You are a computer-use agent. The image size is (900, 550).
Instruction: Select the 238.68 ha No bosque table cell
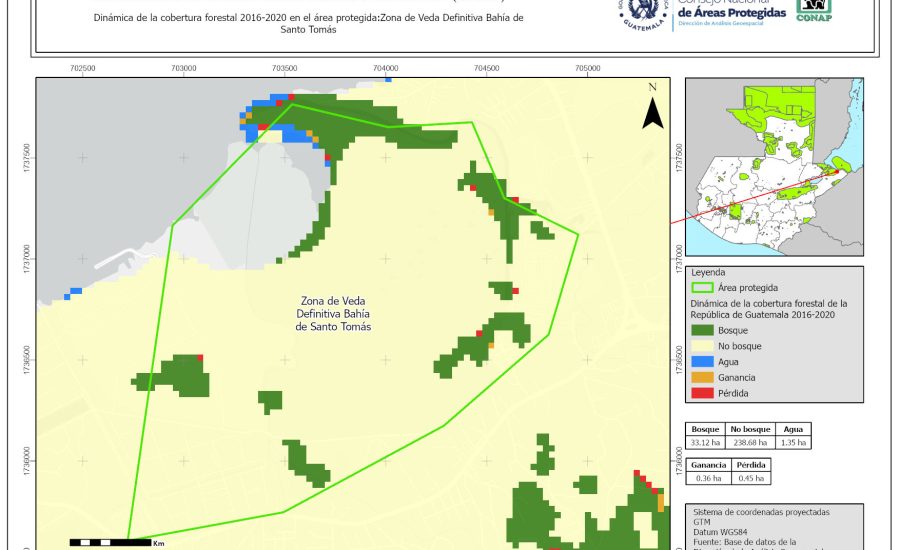coord(748,442)
